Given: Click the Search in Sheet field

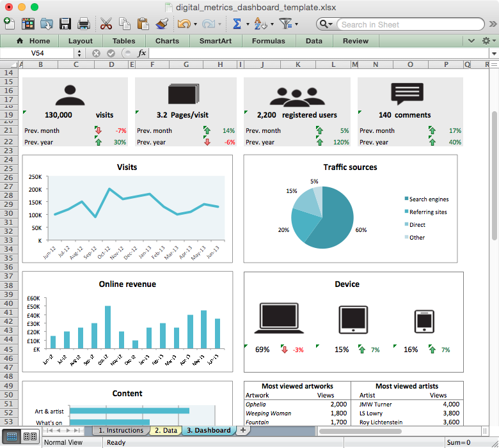Looking at the screenshot, I should pyautogui.click(x=411, y=24).
